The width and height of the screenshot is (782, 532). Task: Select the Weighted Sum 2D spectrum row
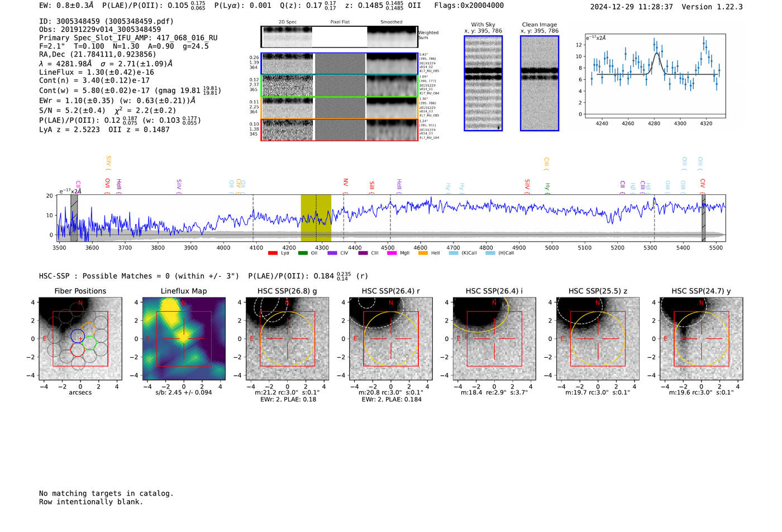point(339,37)
